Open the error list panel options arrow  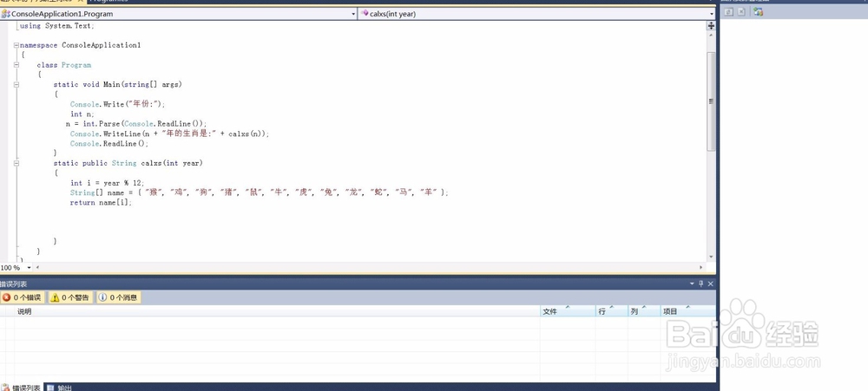point(692,283)
